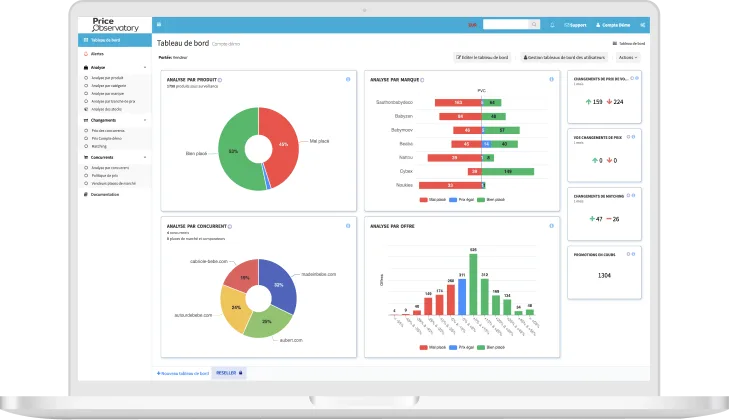Image resolution: width=729 pixels, height=420 pixels.
Task: Click the search magnifier button in header
Action: pos(534,25)
